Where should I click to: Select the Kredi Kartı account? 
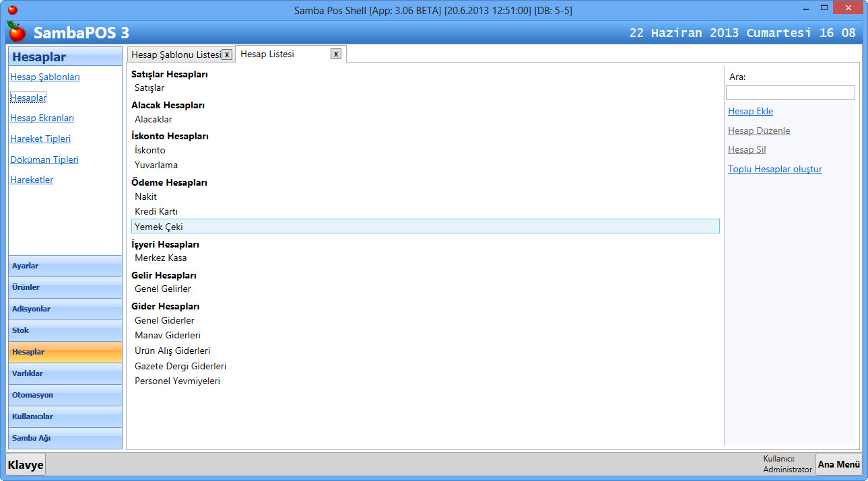pyautogui.click(x=156, y=212)
